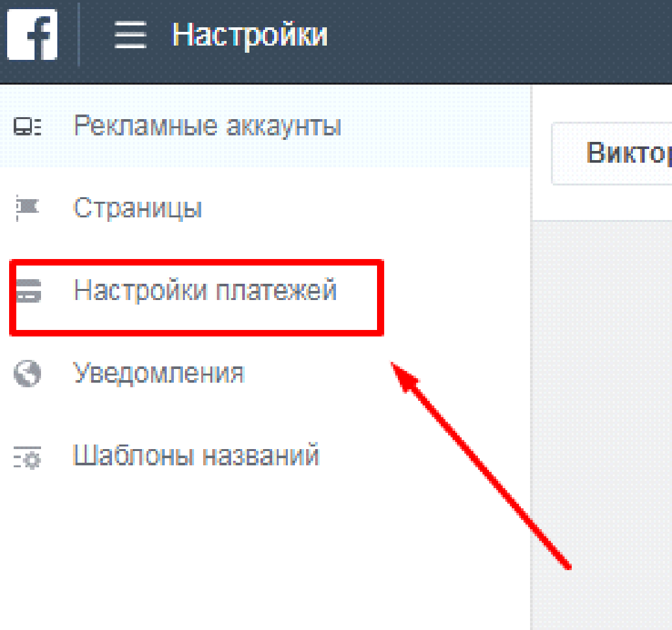Viewport: 672px width, 630px height.
Task: Open Уведомления settings
Action: coord(158,374)
